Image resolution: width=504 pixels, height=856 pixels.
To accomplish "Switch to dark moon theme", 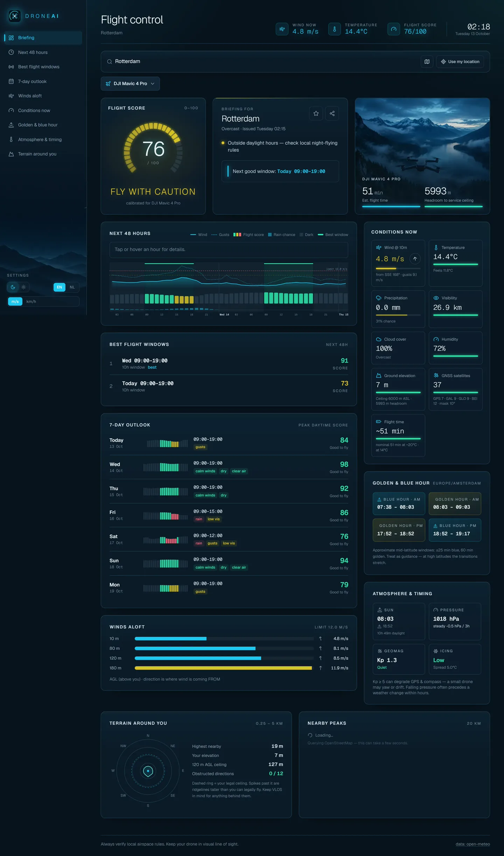I will [x=13, y=287].
